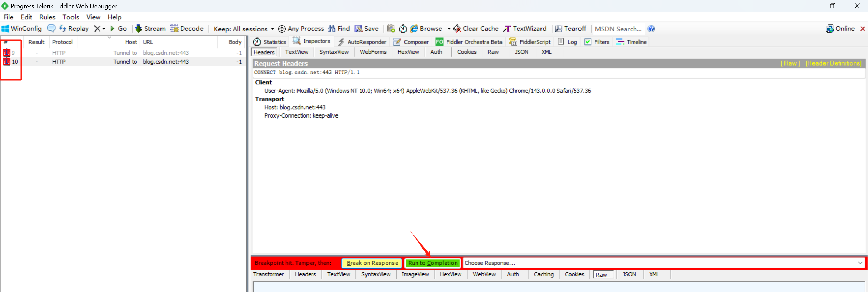Replay the selected session
The width and height of the screenshot is (868, 292).
(74, 29)
